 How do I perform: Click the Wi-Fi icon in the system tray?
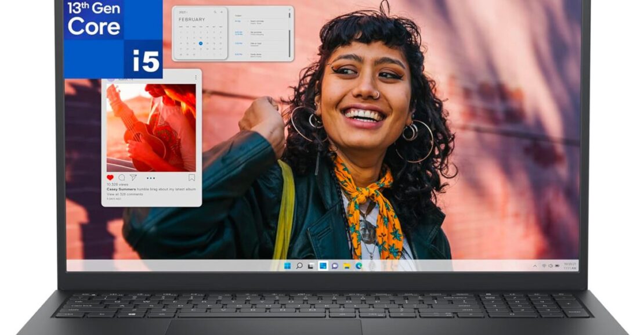point(544,266)
